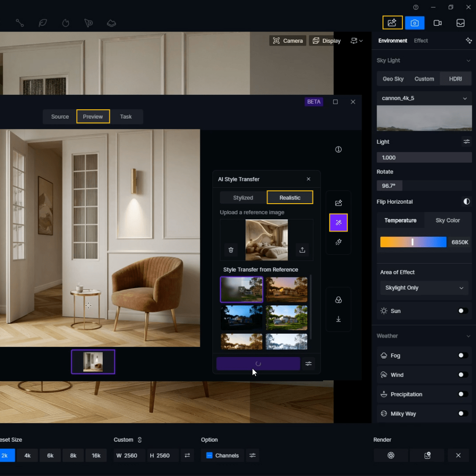Delete the uploaded reference image
Screen dimensions: 476x476
click(231, 250)
